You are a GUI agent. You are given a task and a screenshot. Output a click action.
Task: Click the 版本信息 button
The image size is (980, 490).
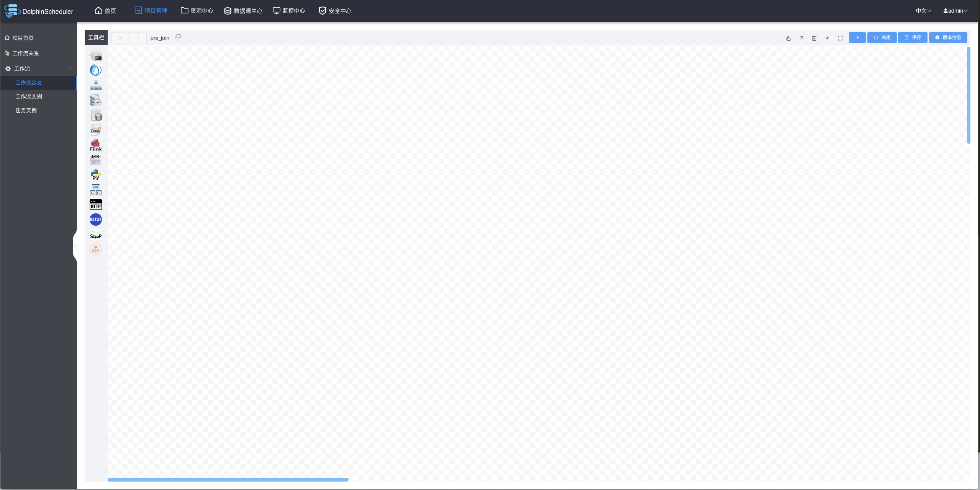(949, 37)
